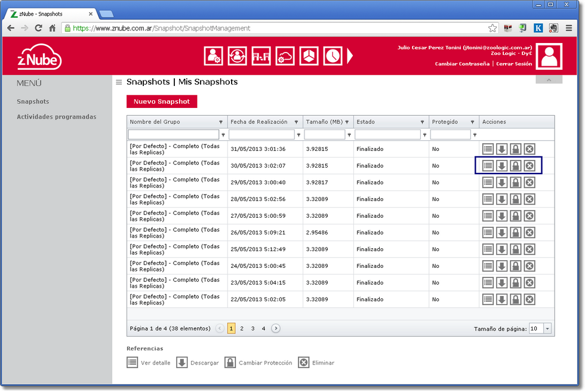
Task: Click the 3D cube icon in header
Action: click(309, 56)
